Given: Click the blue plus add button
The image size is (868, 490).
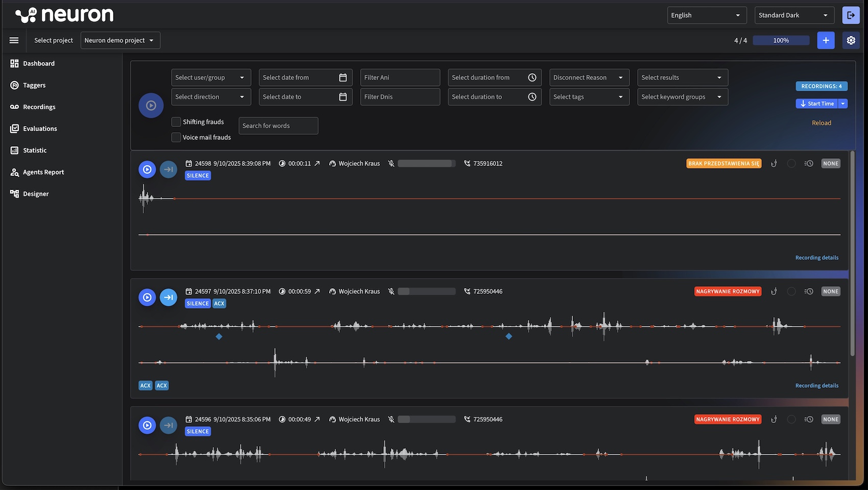Looking at the screenshot, I should 826,40.
